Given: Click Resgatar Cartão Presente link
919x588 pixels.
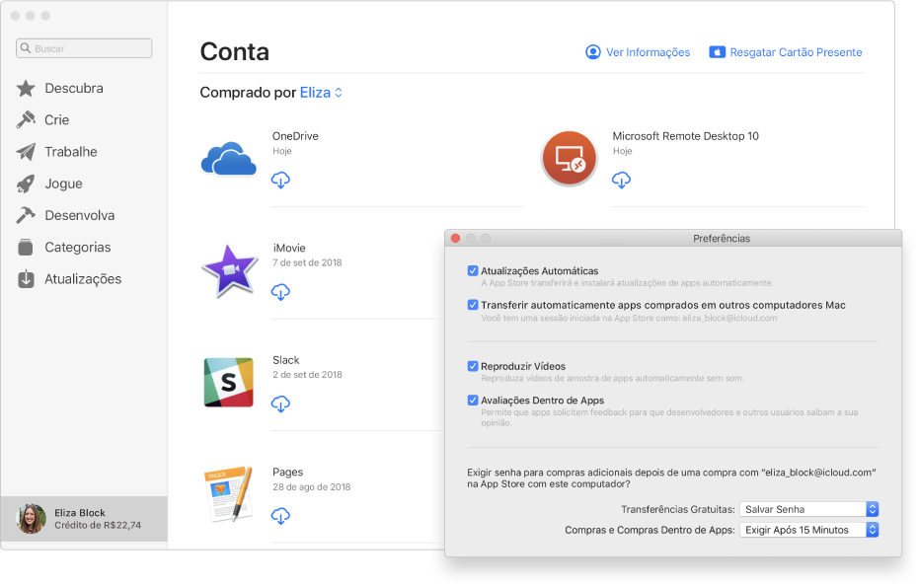Looking at the screenshot, I should coord(796,52).
